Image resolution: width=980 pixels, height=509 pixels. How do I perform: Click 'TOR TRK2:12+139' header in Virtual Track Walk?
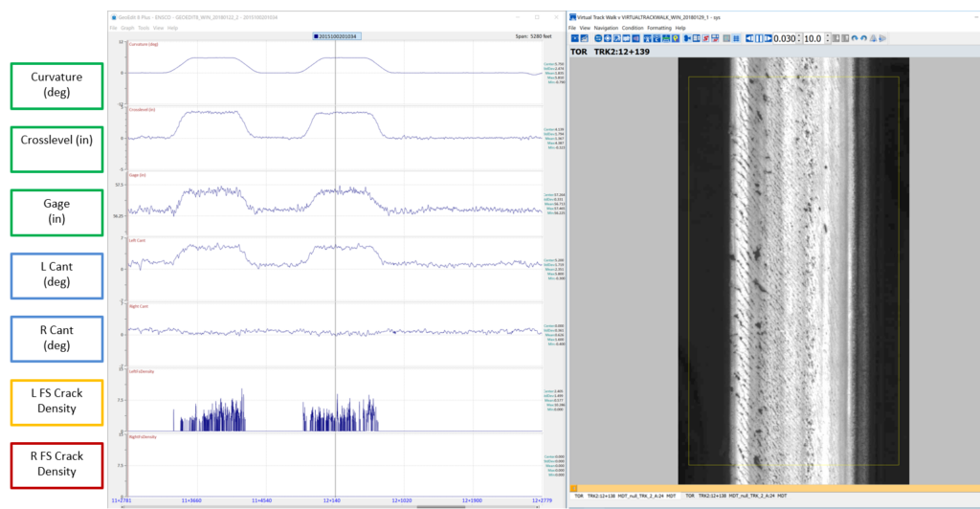click(x=610, y=52)
